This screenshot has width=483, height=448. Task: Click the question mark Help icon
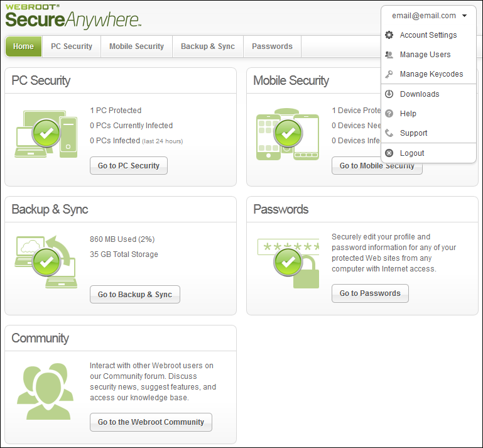pos(389,113)
